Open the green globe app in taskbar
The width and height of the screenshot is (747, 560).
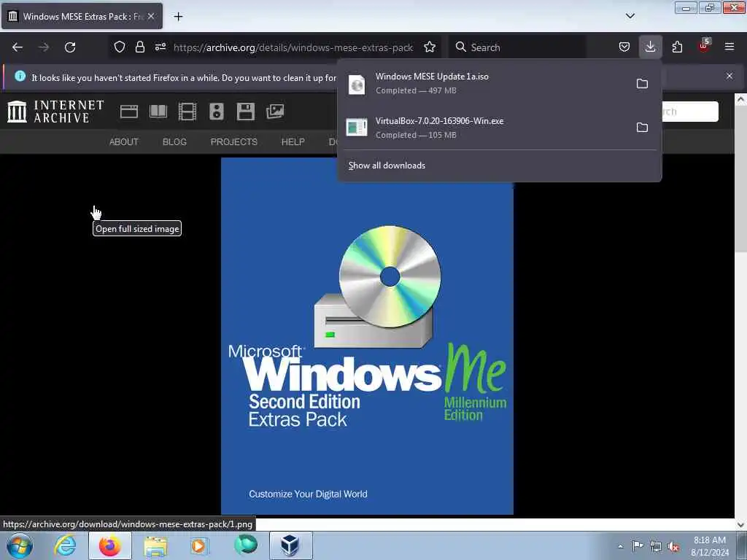[x=246, y=545]
